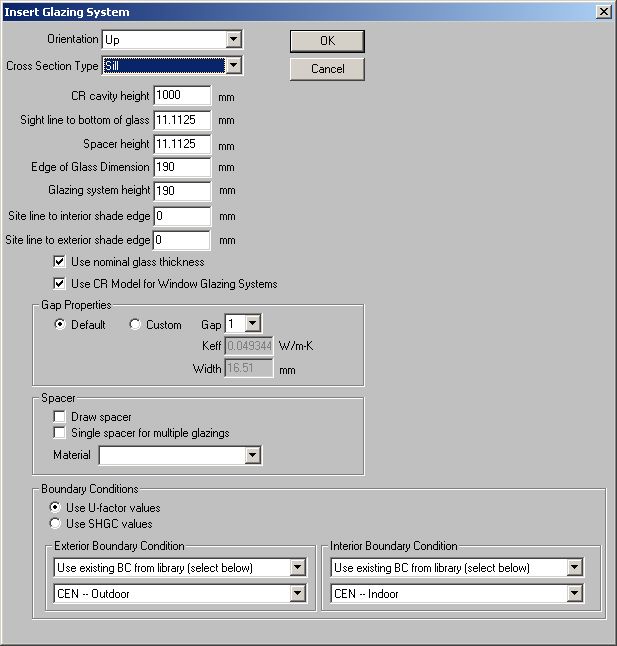617x646 pixels.
Task: Click the Site line to exterior shade edge field
Action: (x=182, y=240)
